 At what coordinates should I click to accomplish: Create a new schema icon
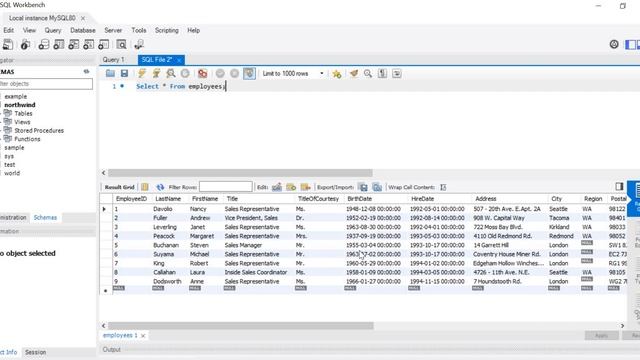pyautogui.click(x=44, y=44)
